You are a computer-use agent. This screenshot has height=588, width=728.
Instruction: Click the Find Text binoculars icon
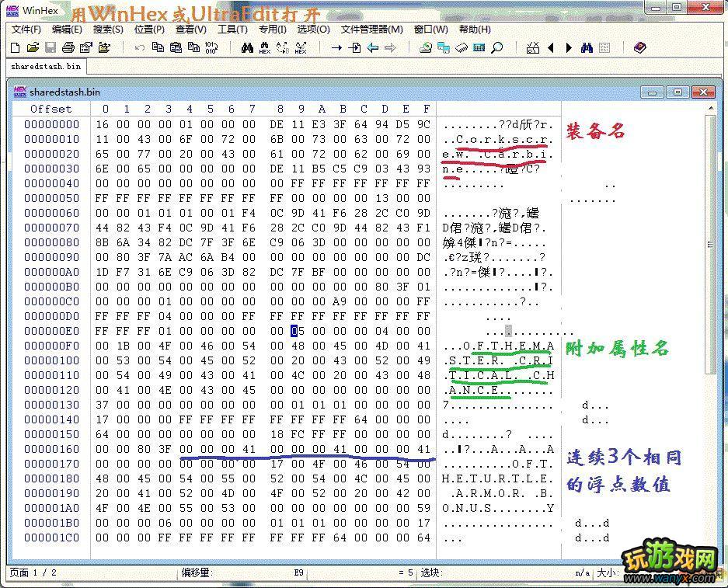(247, 47)
